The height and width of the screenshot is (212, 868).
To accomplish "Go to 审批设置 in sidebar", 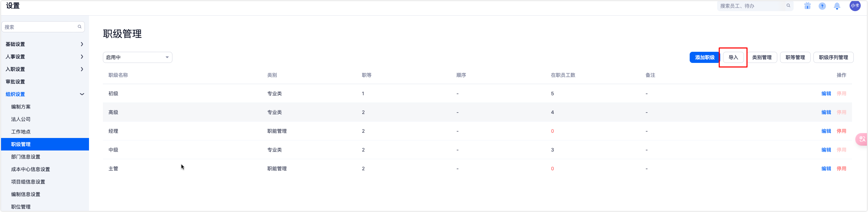I will pos(15,82).
